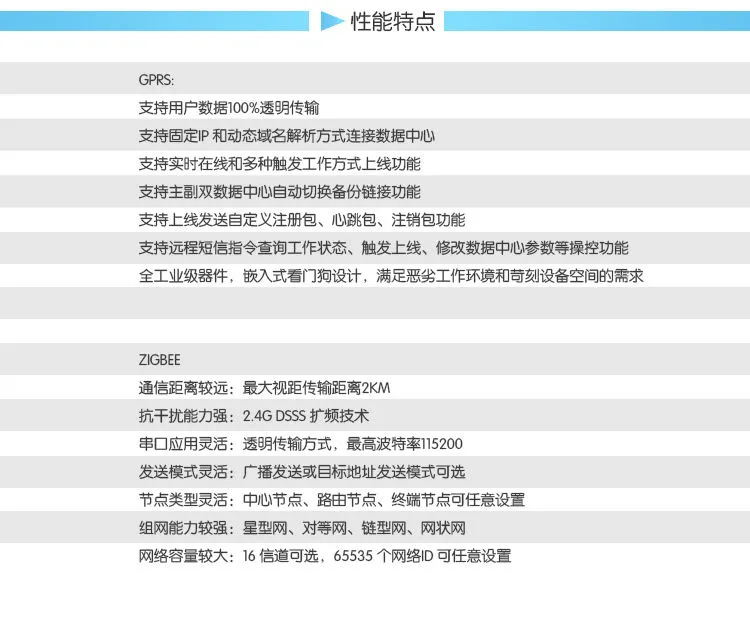Viewport: 750px width, 625px height.
Task: Select line 支持用户数据100%透明传输
Action: point(229,108)
